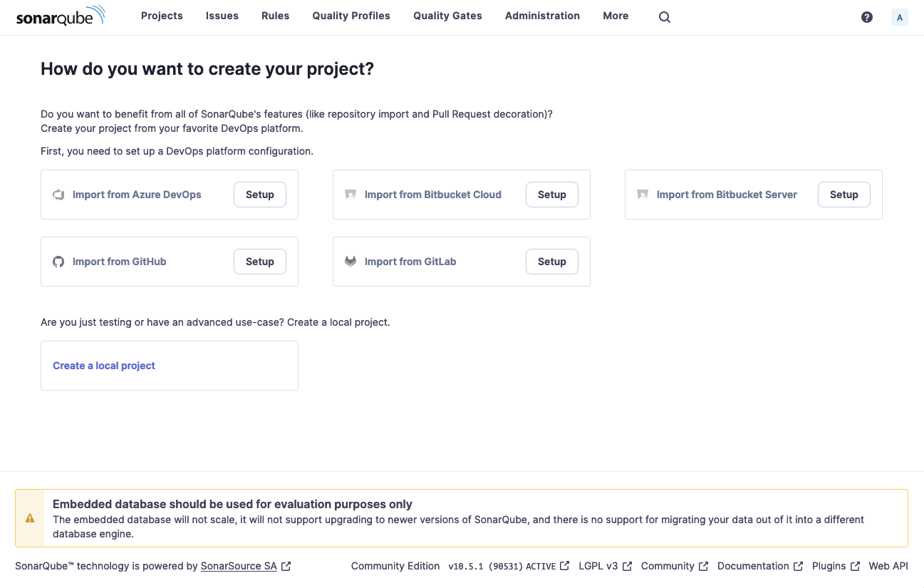
Task: Open the user avatar A menu
Action: [x=900, y=17]
